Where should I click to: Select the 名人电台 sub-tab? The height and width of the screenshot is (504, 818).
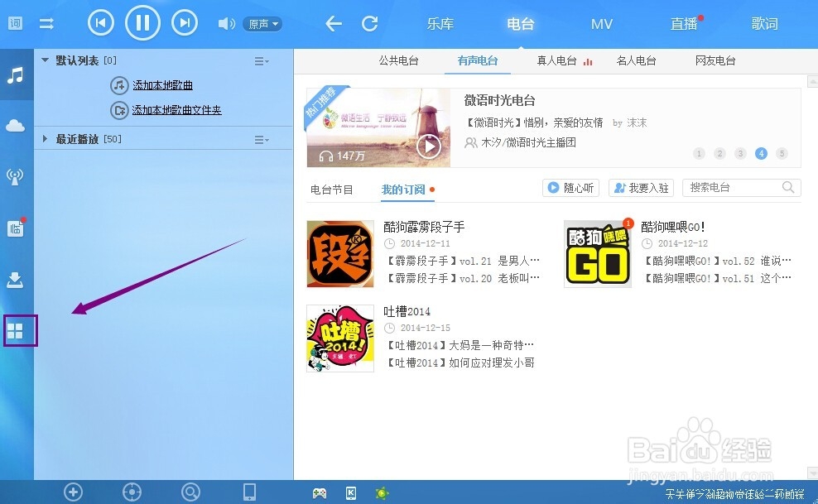[x=636, y=61]
